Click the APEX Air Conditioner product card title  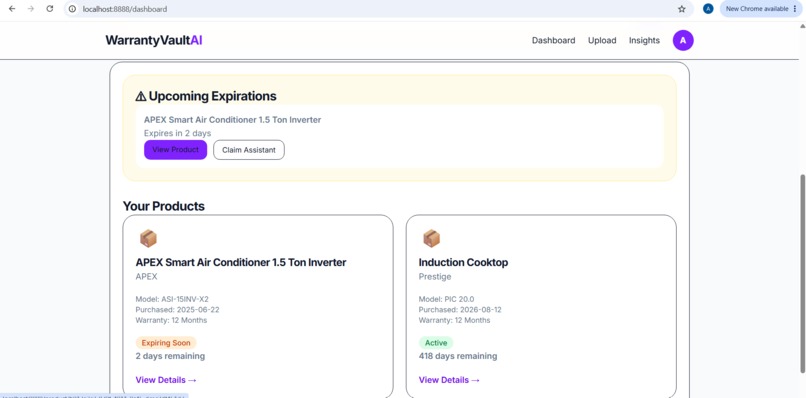coord(241,262)
